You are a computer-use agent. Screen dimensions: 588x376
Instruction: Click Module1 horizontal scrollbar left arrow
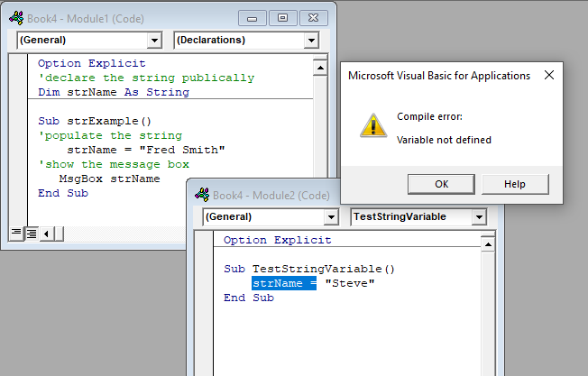click(47, 234)
